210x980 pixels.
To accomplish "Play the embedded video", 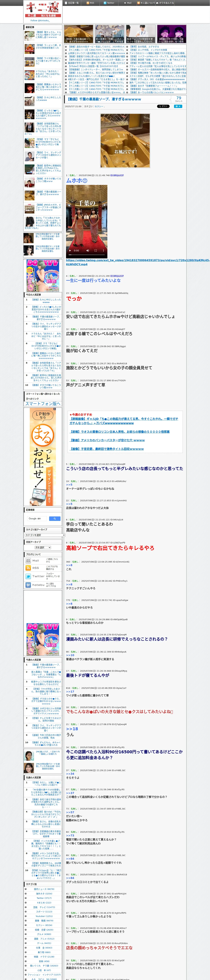I will (70, 251).
